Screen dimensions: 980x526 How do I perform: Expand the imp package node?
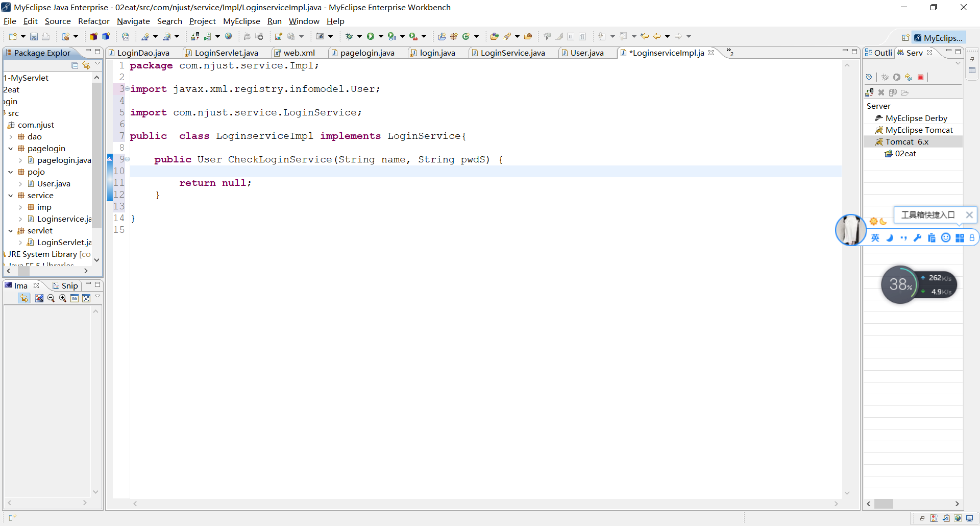pyautogui.click(x=20, y=207)
